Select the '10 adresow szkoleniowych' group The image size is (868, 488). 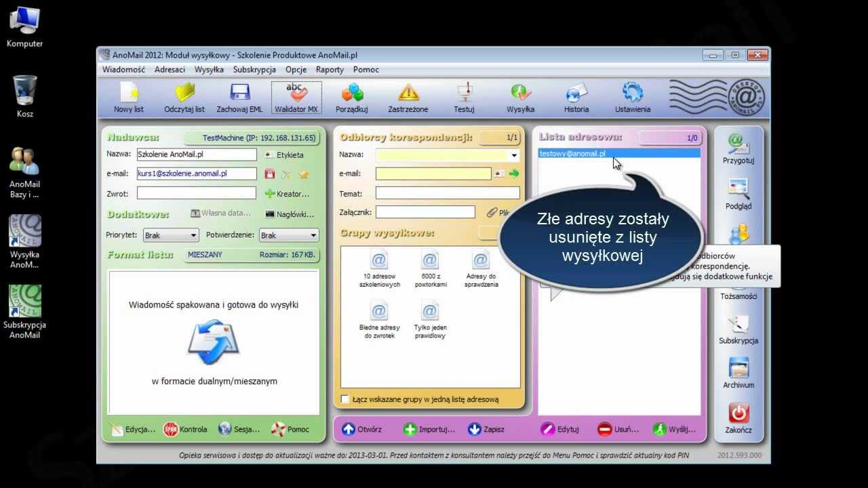point(379,269)
